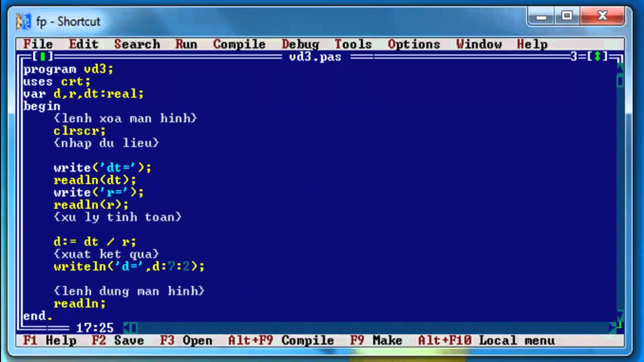Click the green editor window close box
Image resolution: width=644 pixels, height=362 pixels.
tap(42, 57)
